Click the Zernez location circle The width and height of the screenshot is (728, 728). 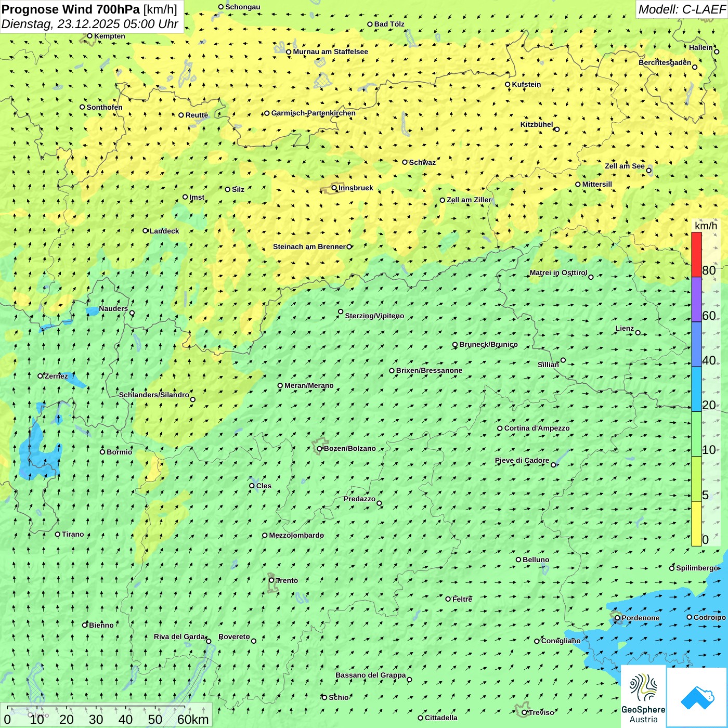coord(41,376)
